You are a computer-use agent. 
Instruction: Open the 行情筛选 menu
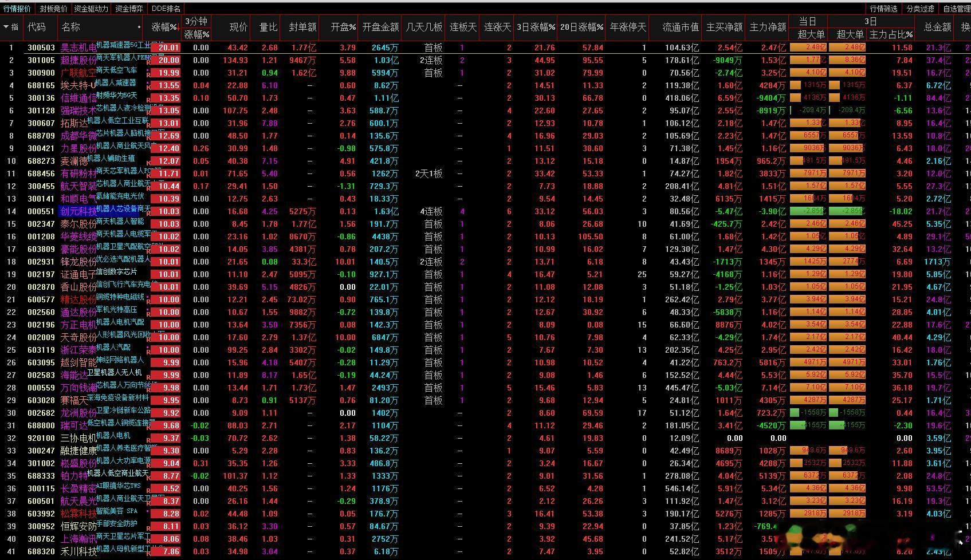(883, 9)
